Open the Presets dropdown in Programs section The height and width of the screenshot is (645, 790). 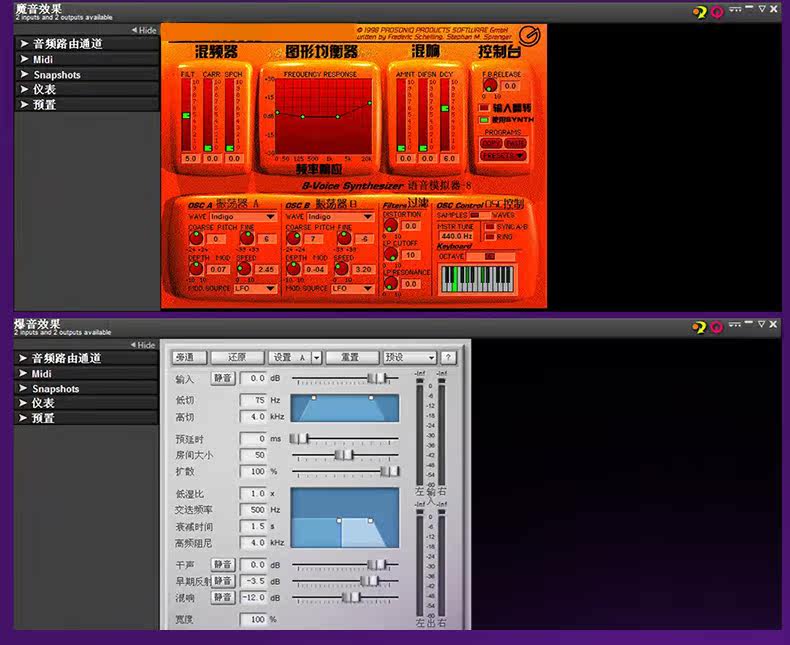pos(503,156)
